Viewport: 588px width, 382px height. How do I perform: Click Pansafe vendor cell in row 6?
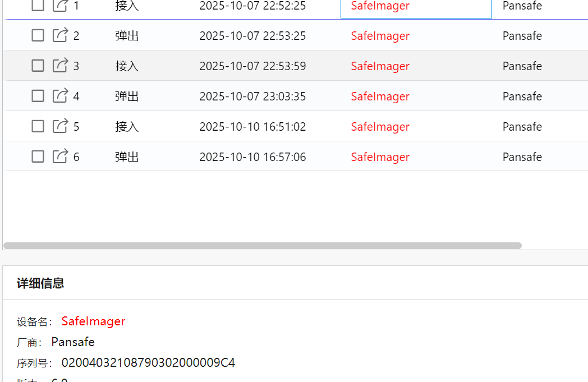coord(522,157)
